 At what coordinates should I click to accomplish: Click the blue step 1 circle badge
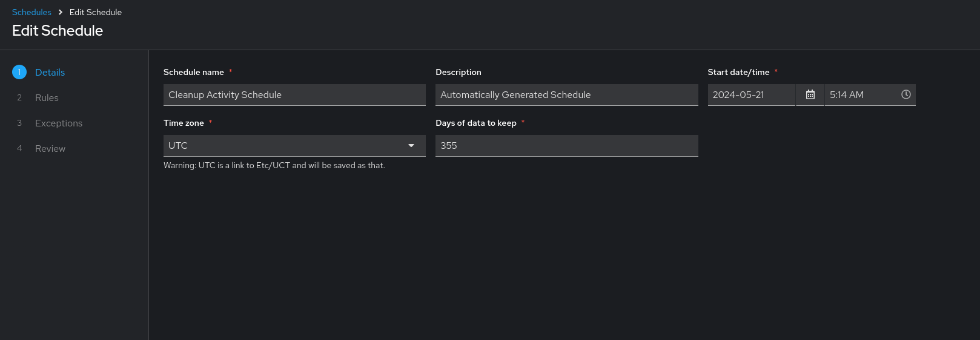(x=19, y=73)
